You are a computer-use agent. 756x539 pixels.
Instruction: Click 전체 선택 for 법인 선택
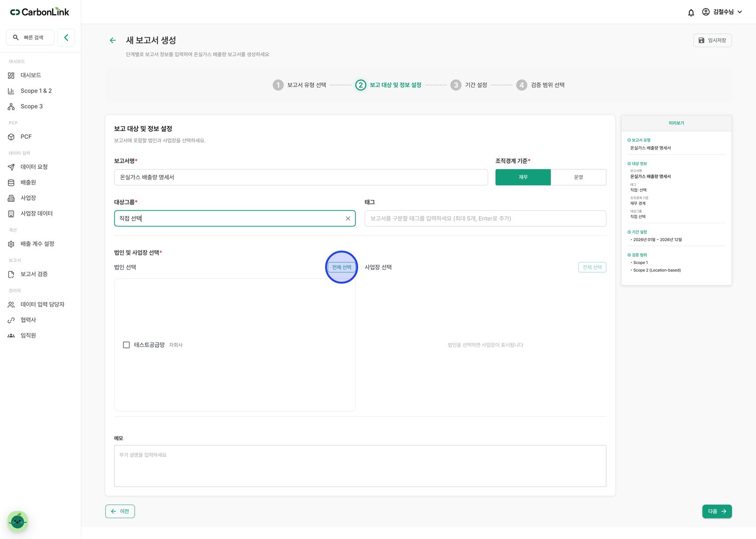[x=342, y=267]
